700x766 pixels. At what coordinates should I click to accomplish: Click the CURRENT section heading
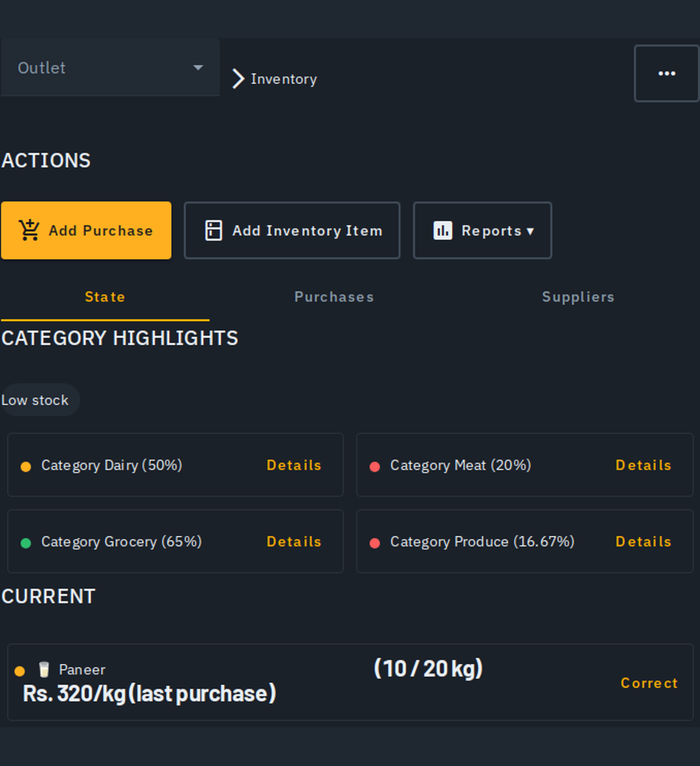click(x=48, y=596)
